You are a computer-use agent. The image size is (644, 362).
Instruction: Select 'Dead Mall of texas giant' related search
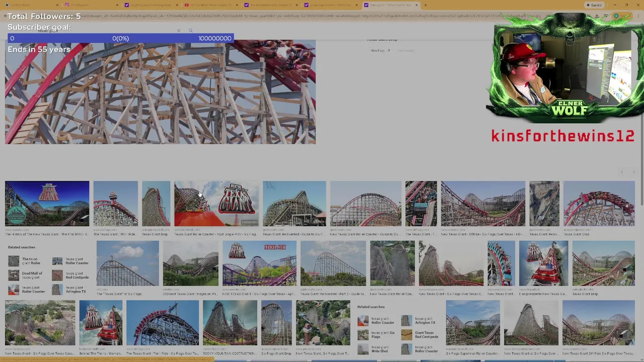pyautogui.click(x=26, y=276)
